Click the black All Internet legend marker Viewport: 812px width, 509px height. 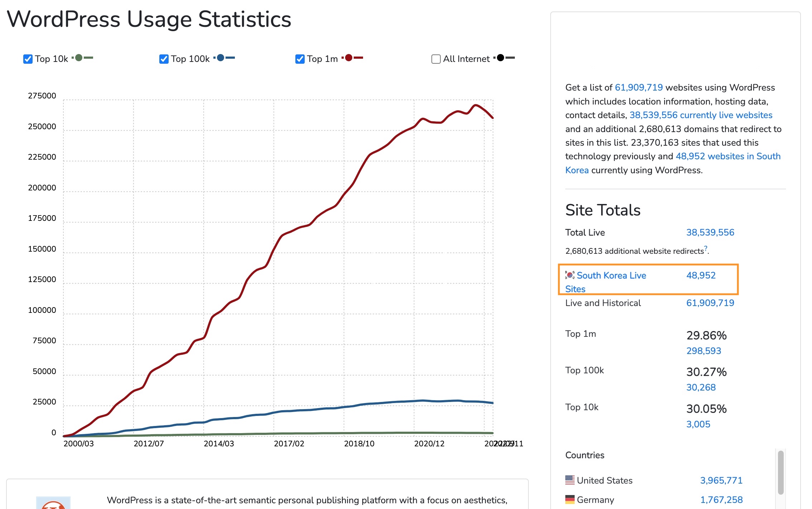(501, 58)
